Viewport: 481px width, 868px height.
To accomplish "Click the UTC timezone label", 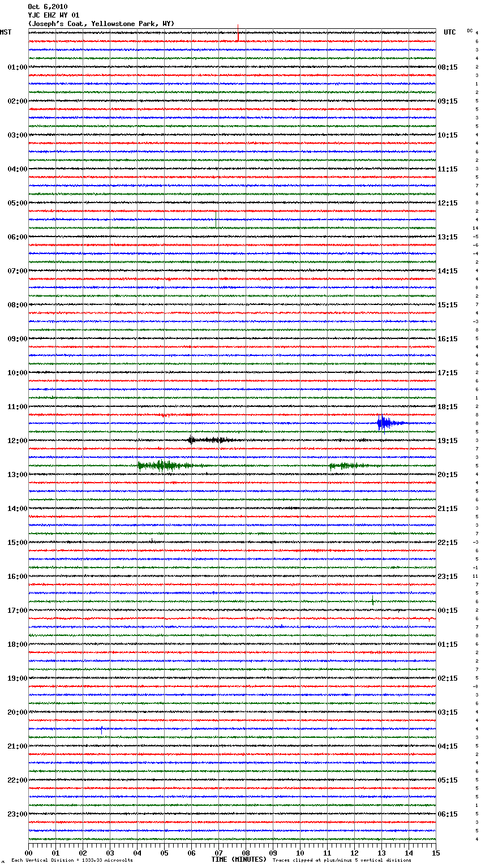I will pos(450,32).
